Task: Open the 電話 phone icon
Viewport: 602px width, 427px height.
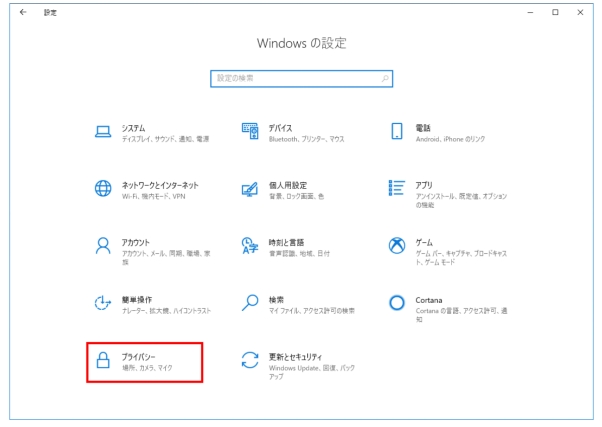Action: point(396,132)
